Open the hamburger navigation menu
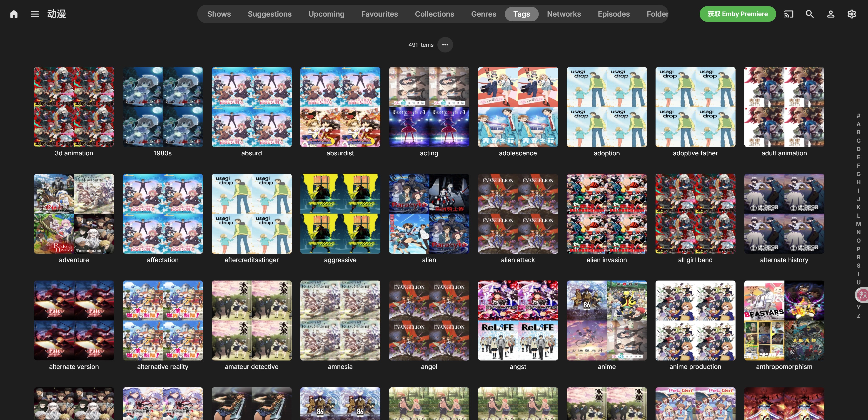This screenshot has width=868, height=420. click(35, 14)
